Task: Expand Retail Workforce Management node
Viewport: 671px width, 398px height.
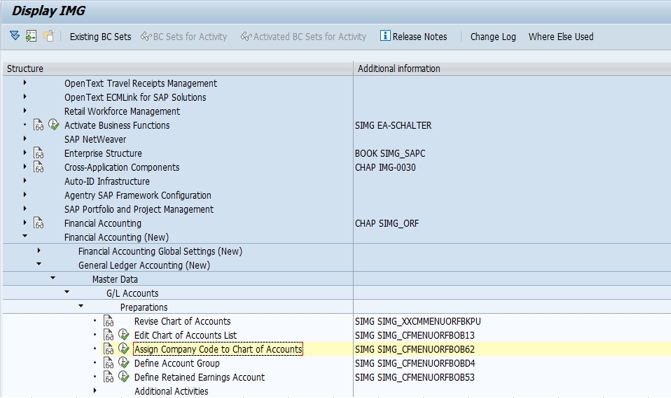Action: coord(25,111)
